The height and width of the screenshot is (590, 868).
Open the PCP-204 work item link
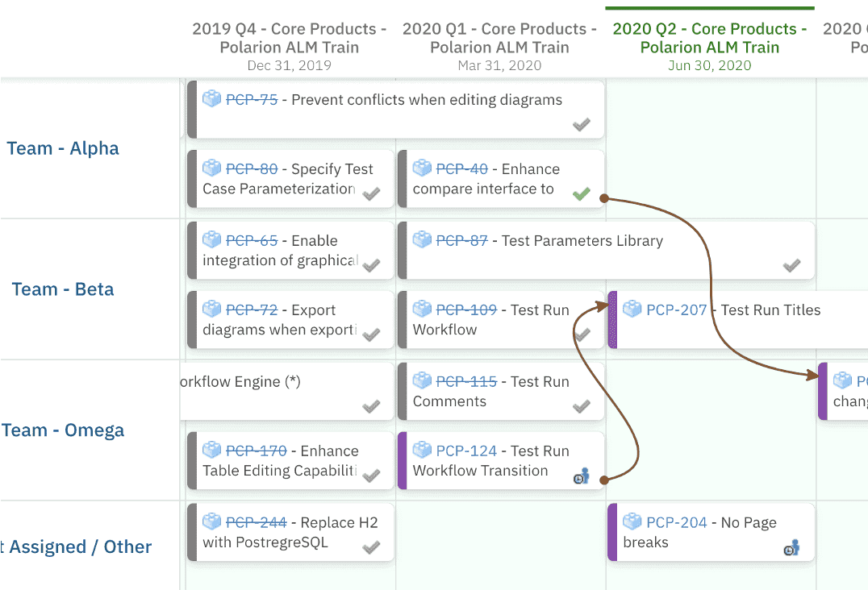coord(677,522)
